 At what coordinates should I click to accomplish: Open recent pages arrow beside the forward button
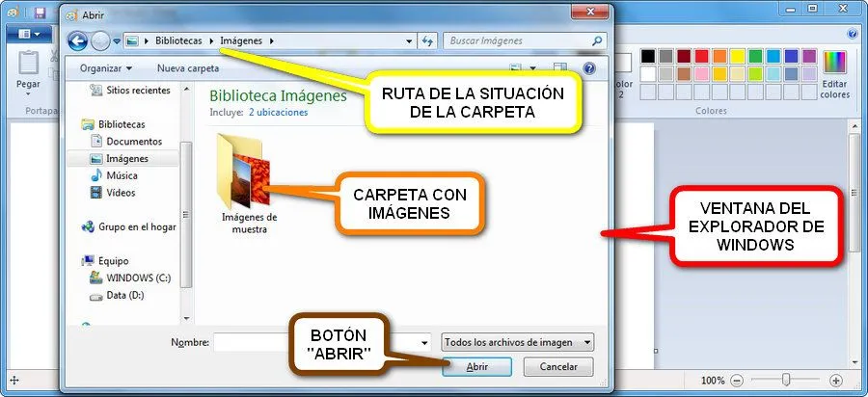[117, 41]
